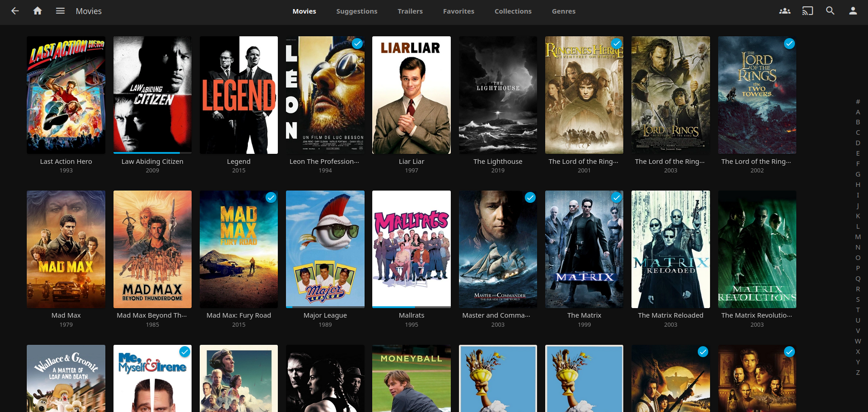Image resolution: width=868 pixels, height=412 pixels.
Task: Open The Matrix Reloaded poster
Action: (x=671, y=249)
